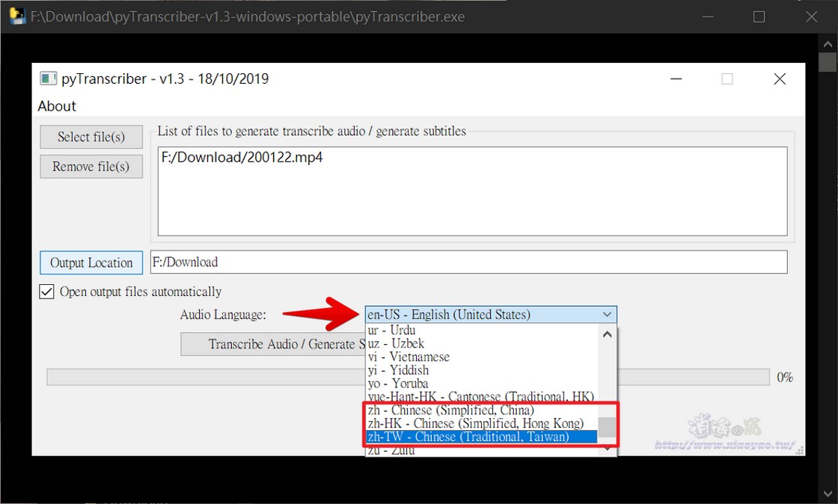Click language list scroll up arrow

[607, 335]
